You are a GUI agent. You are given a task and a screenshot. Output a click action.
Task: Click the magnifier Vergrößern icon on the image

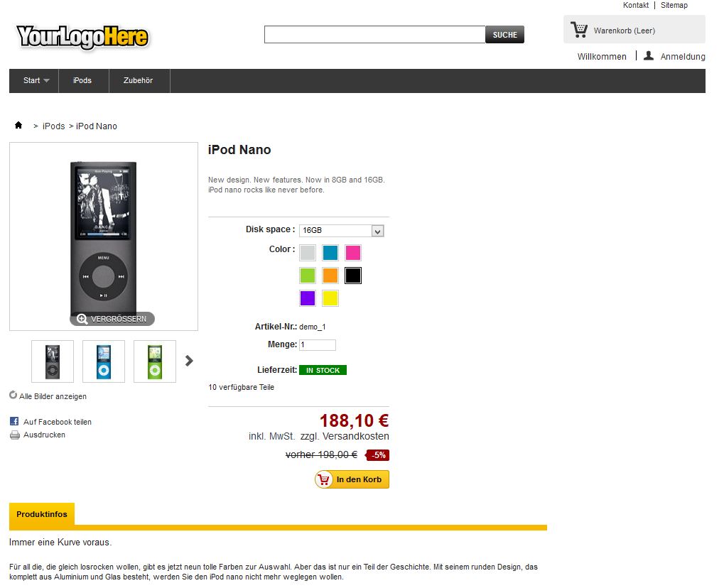pos(82,319)
